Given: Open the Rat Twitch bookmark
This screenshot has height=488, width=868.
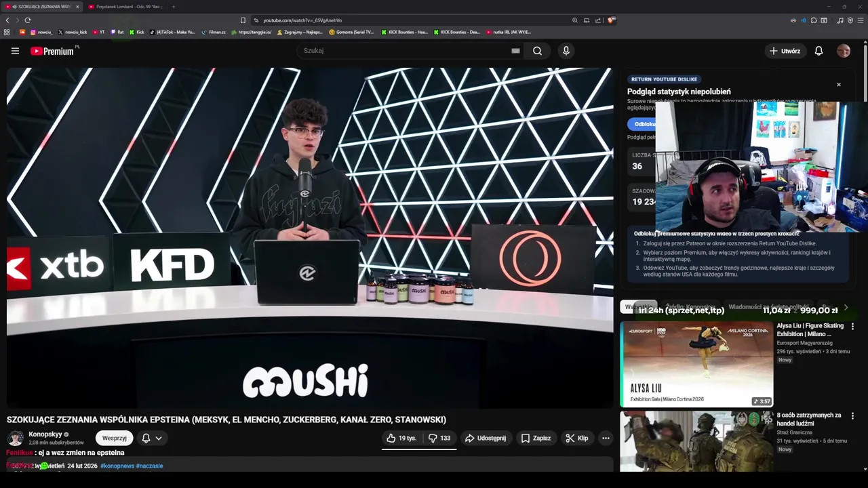Looking at the screenshot, I should (x=117, y=32).
